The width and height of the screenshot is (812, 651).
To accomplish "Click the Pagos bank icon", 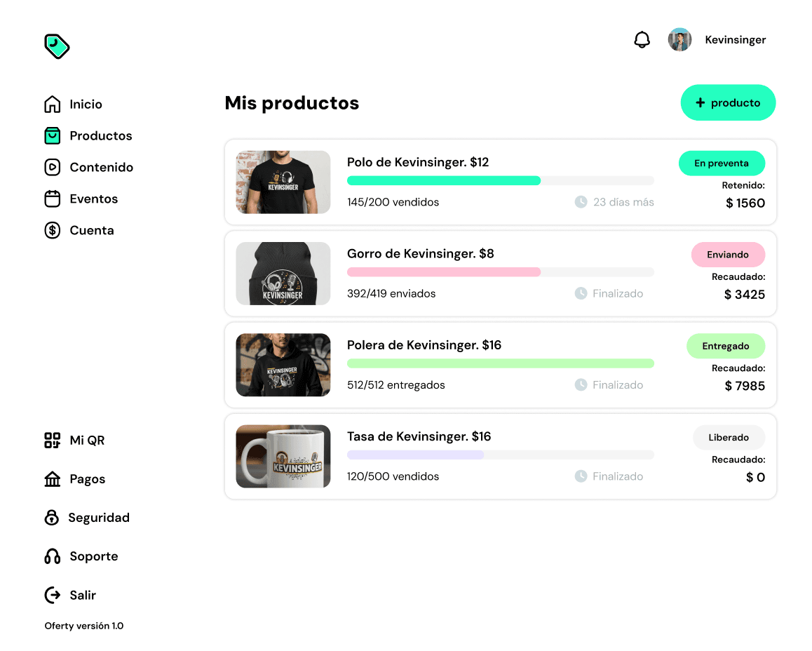I will click(53, 479).
